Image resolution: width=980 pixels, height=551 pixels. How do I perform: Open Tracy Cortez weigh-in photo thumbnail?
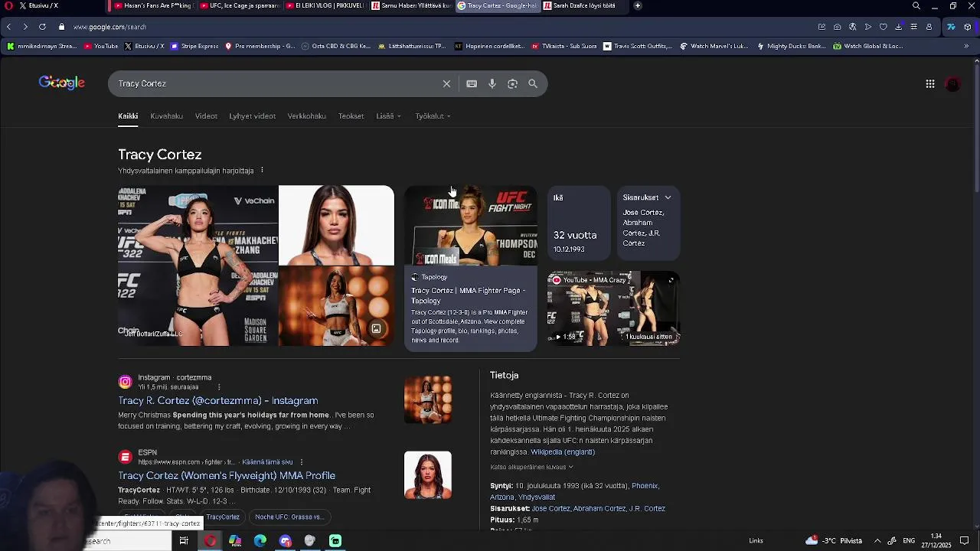coord(198,266)
